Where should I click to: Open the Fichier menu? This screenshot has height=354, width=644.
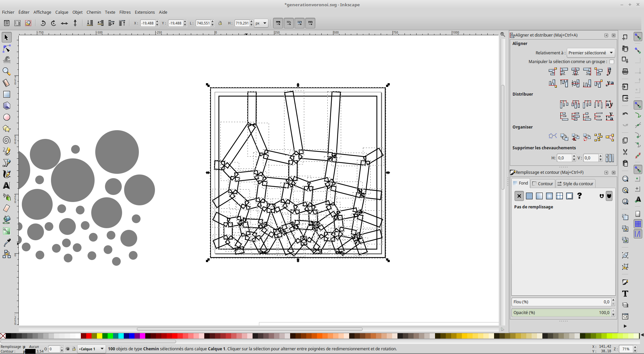(x=8, y=12)
